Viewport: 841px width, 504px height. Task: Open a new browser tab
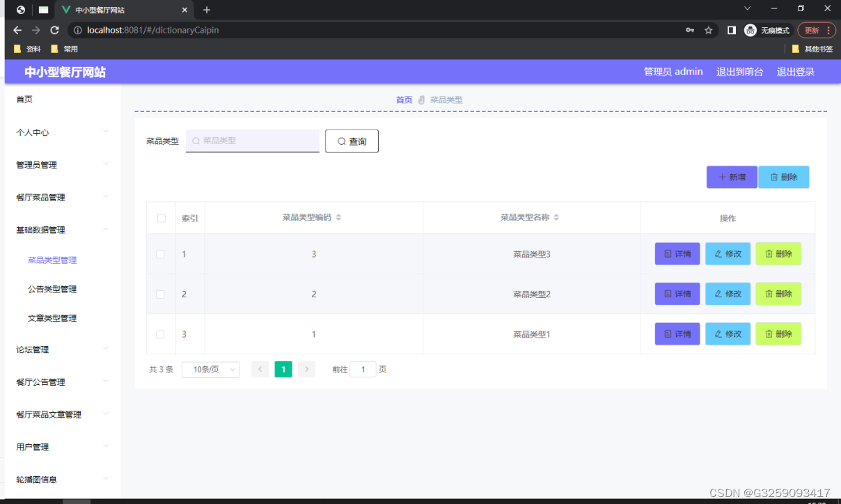(207, 10)
